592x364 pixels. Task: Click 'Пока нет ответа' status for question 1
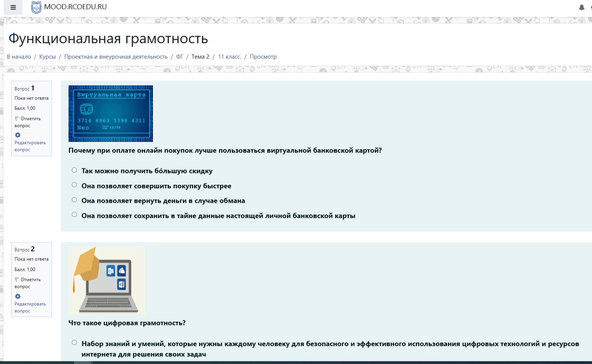click(32, 98)
